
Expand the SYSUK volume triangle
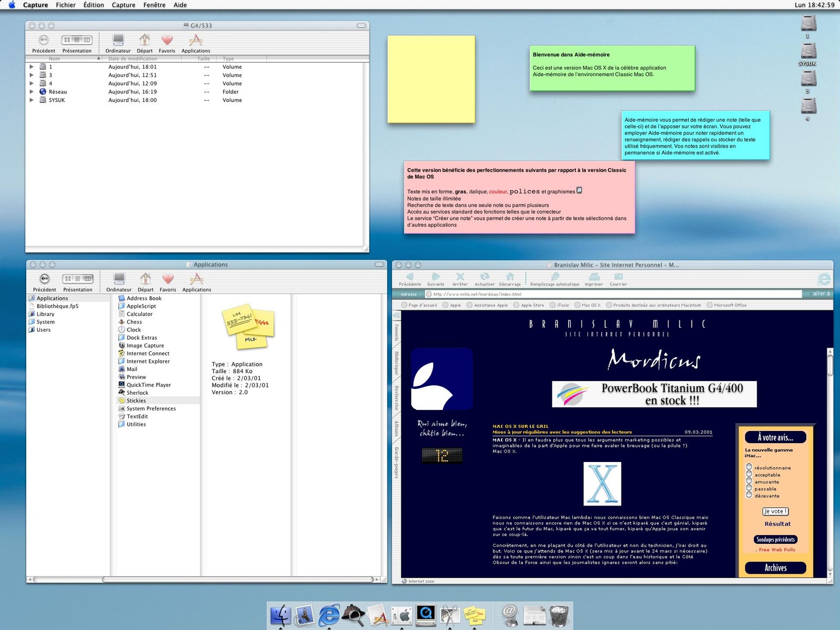click(x=31, y=100)
